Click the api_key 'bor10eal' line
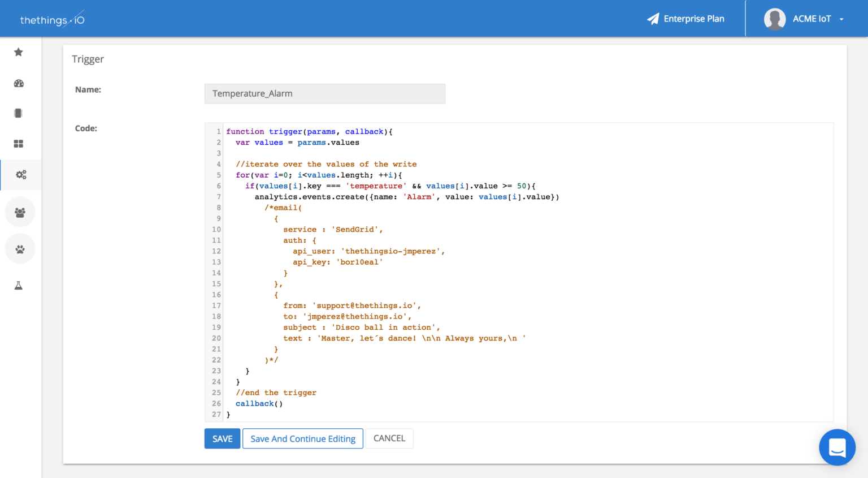This screenshot has height=478, width=868. [338, 262]
